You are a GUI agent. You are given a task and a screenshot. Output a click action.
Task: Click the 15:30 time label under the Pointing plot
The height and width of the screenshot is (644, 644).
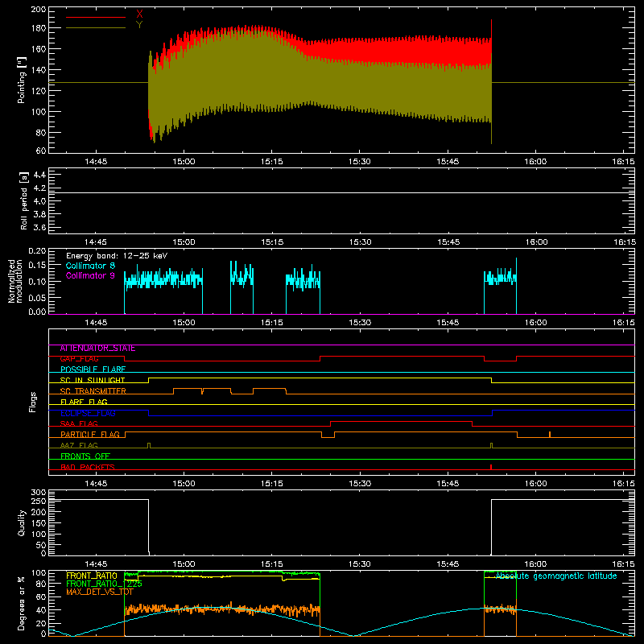(x=359, y=162)
